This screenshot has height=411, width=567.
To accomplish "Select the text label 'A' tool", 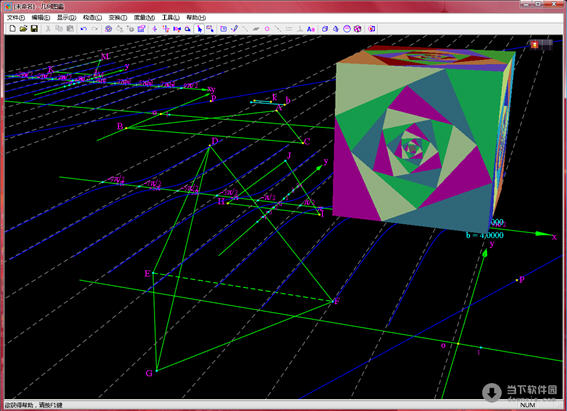I will pos(311,29).
